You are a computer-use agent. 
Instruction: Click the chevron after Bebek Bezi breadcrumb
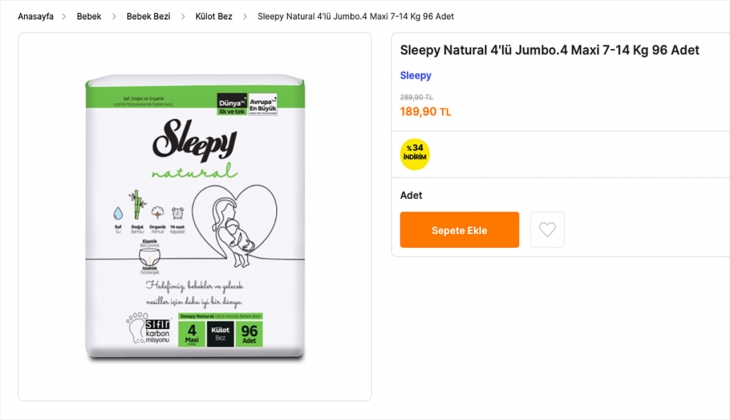[183, 17]
